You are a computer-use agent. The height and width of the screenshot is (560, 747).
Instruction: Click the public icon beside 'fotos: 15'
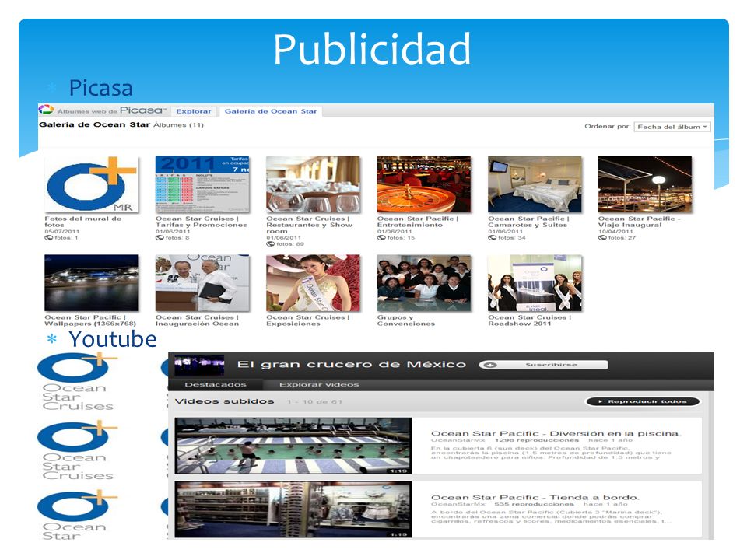[381, 237]
